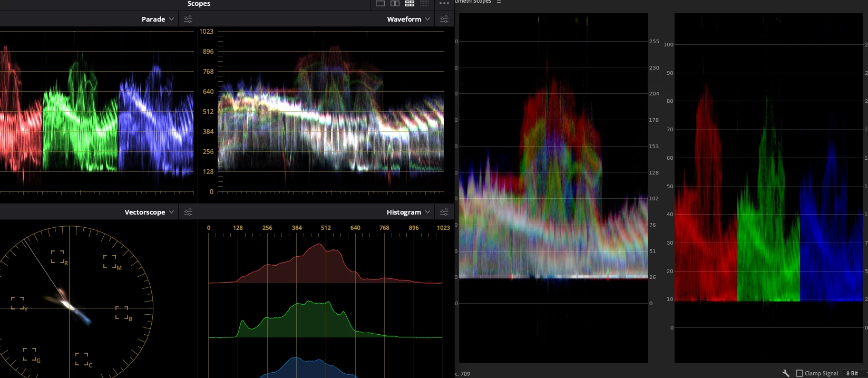Click the 768 value on histogram scale

click(x=384, y=228)
